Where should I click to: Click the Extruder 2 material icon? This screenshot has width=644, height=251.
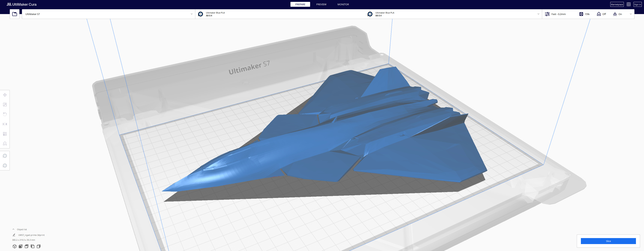370,14
